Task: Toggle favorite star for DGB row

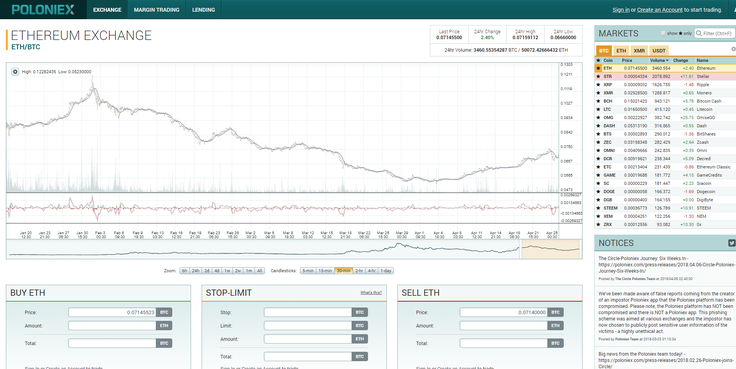Action: [598, 200]
